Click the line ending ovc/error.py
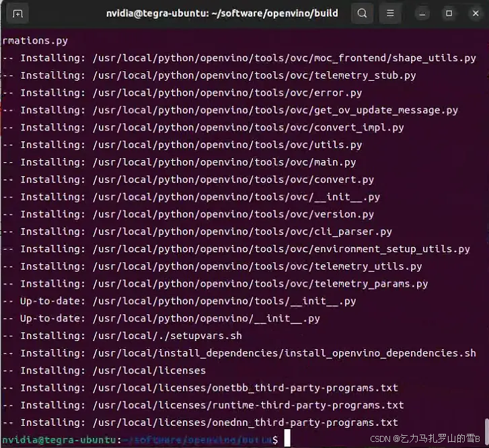Image resolution: width=489 pixels, height=448 pixels. [x=182, y=93]
